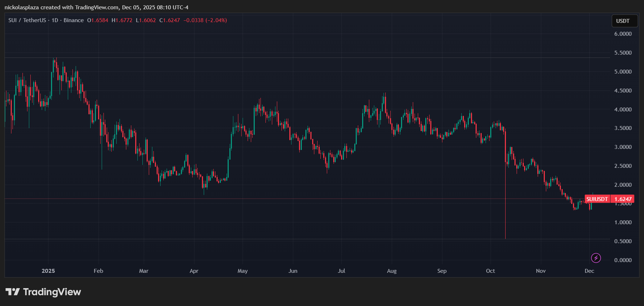Click the TradingView logo icon at bottom left

tap(12, 292)
